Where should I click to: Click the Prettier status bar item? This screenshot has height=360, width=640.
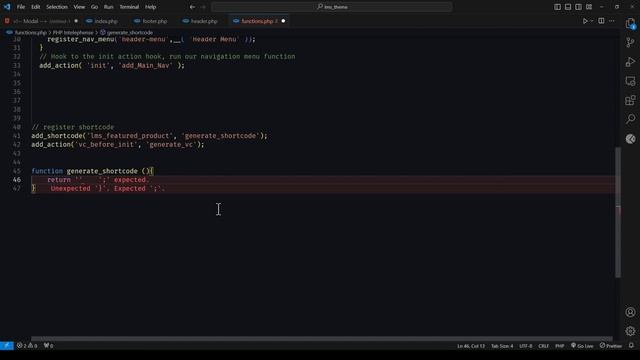[611, 346]
